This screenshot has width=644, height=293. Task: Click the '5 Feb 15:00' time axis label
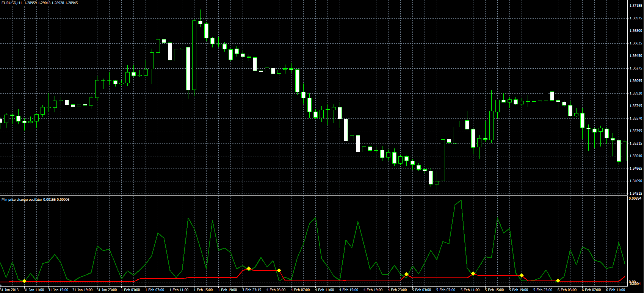pyautogui.click(x=494, y=290)
